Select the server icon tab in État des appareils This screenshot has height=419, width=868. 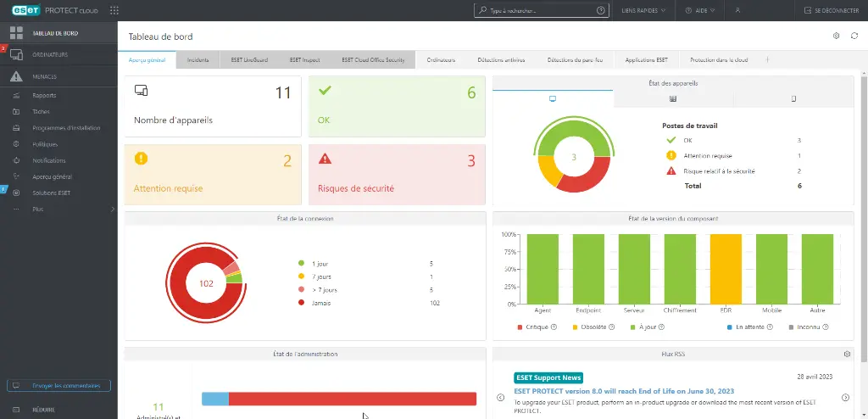click(673, 98)
